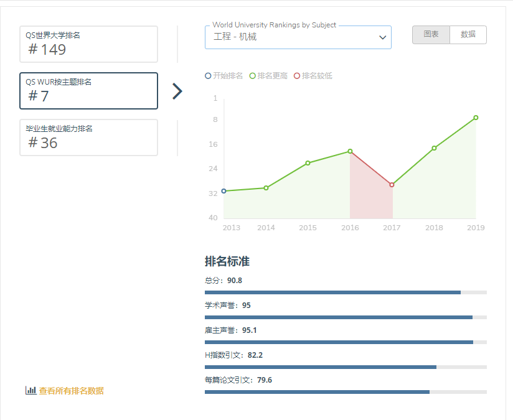Click the red 2017 data point on chart
The width and height of the screenshot is (513, 420).
point(392,185)
